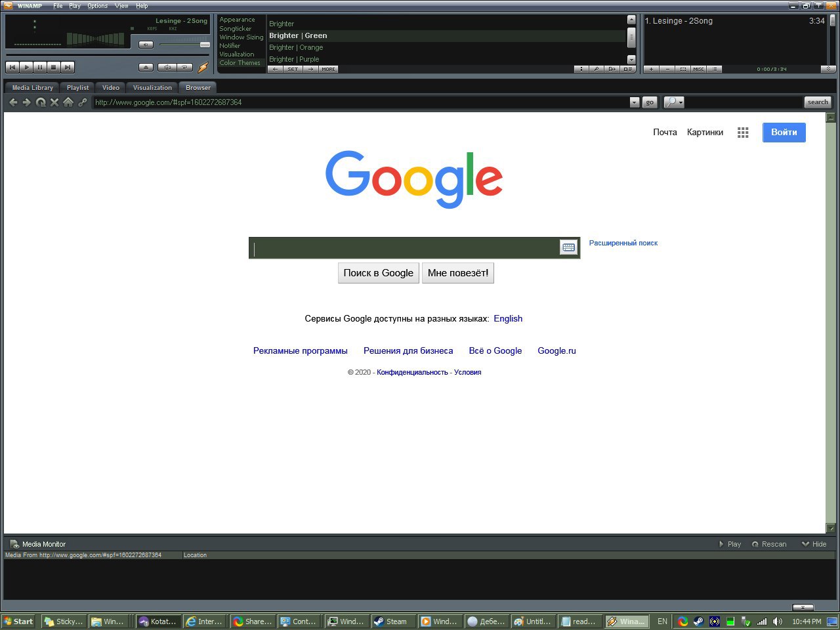The height and width of the screenshot is (630, 840).
Task: Click the next theme right-arrow button
Action: click(310, 69)
